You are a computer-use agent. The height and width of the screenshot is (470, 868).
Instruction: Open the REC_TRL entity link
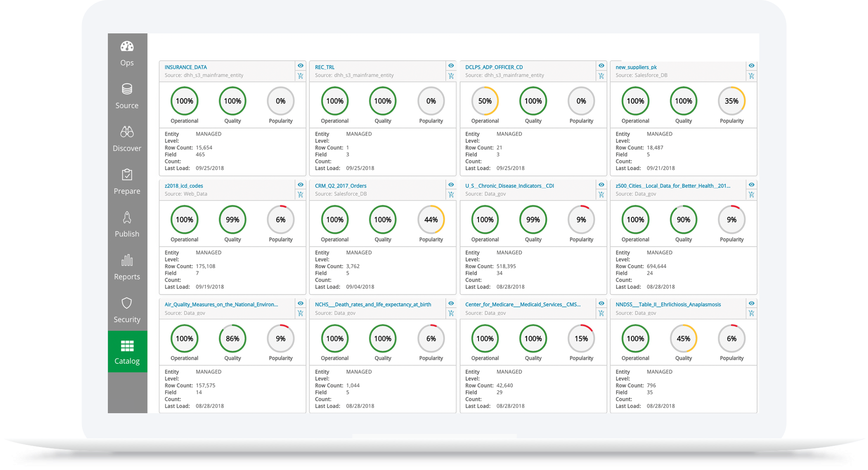click(324, 67)
